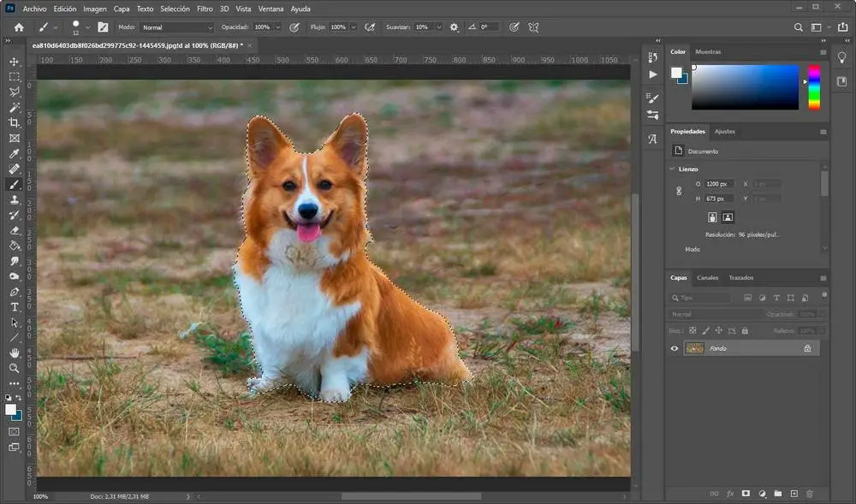Toggle the Fondo layer lock icon
Viewport: 856px width, 504px height.
pos(806,348)
